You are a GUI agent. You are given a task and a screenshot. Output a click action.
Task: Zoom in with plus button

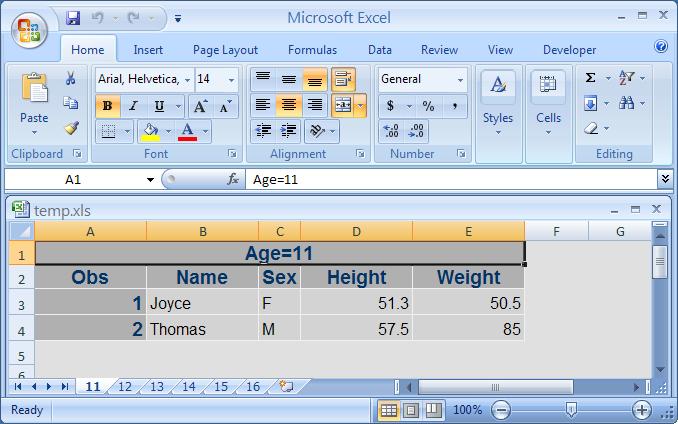(x=641, y=410)
